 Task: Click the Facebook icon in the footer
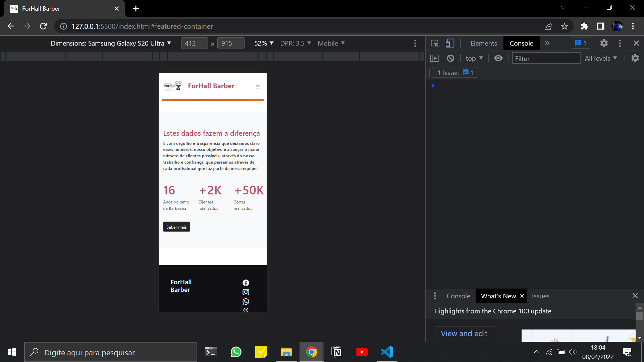[246, 283]
